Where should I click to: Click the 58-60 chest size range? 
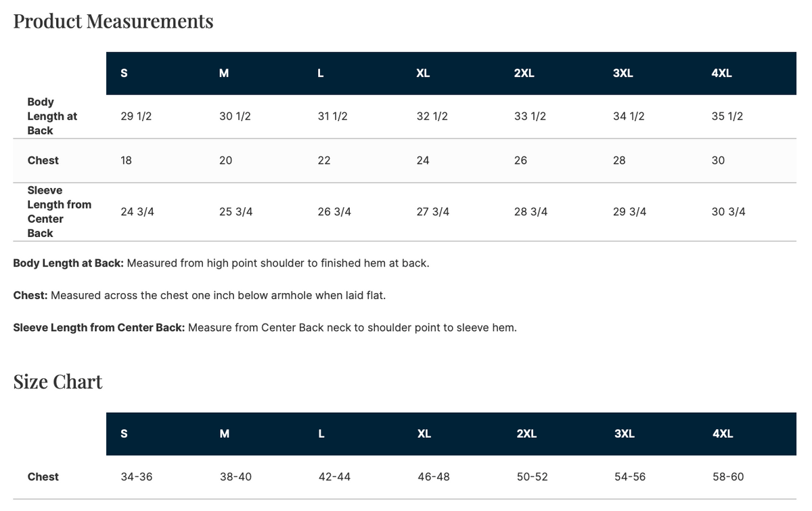pyautogui.click(x=728, y=476)
